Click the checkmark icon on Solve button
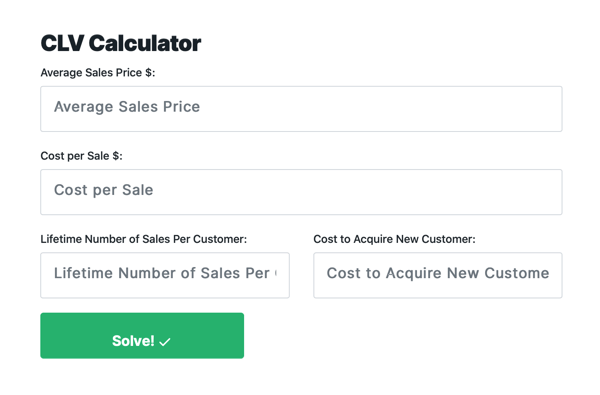Screen dimensions: 600x395 165,341
